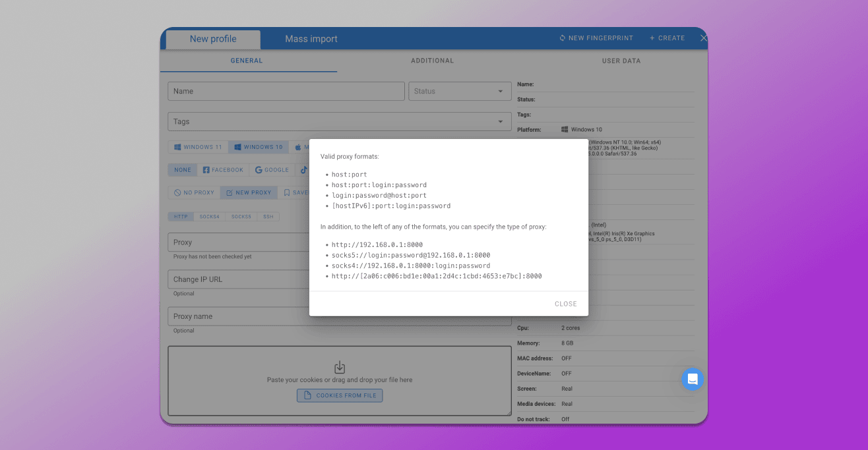Select the NEW PROXY option
Image resolution: width=868 pixels, height=450 pixels.
249,193
